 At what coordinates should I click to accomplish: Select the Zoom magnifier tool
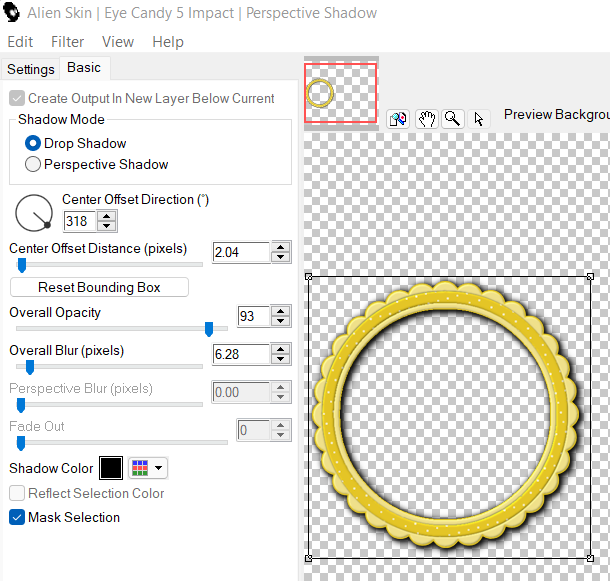(x=453, y=119)
